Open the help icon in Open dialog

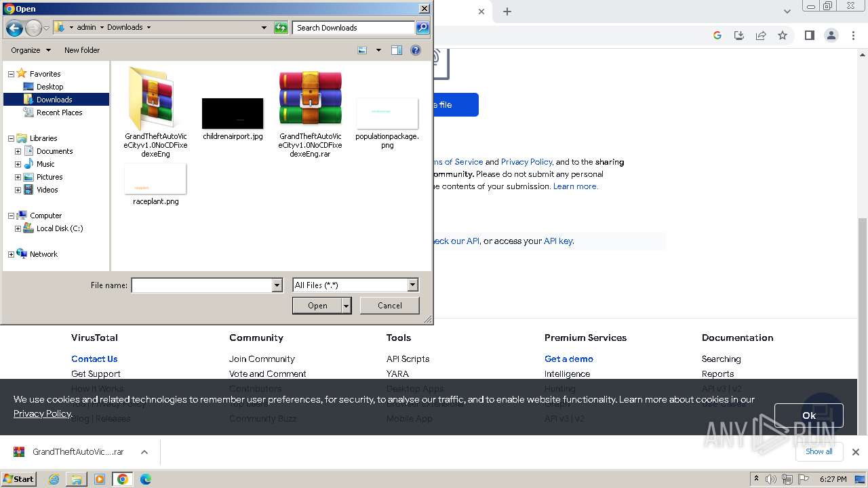[x=416, y=50]
